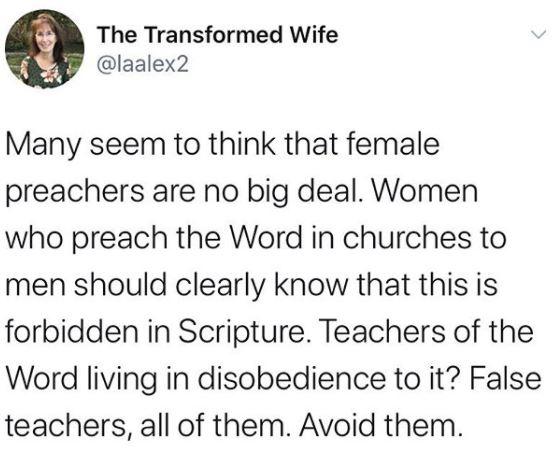
Task: Open The Transformed Wife display name link
Action: [x=218, y=35]
